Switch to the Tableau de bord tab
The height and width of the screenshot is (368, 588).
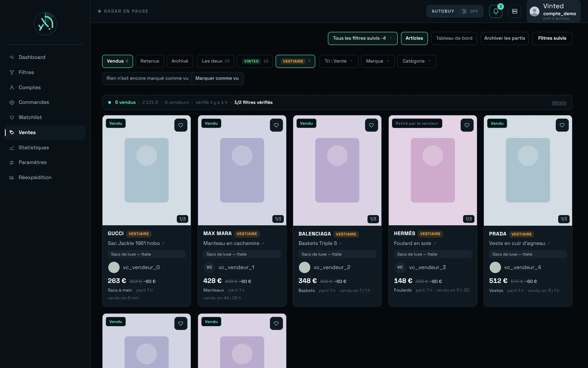[454, 38]
